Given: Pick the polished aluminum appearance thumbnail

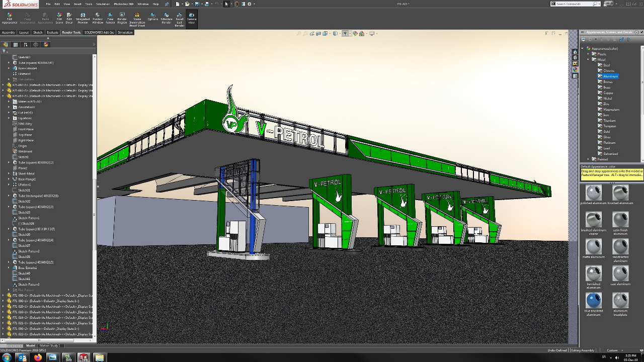Looking at the screenshot, I should coord(594,193).
